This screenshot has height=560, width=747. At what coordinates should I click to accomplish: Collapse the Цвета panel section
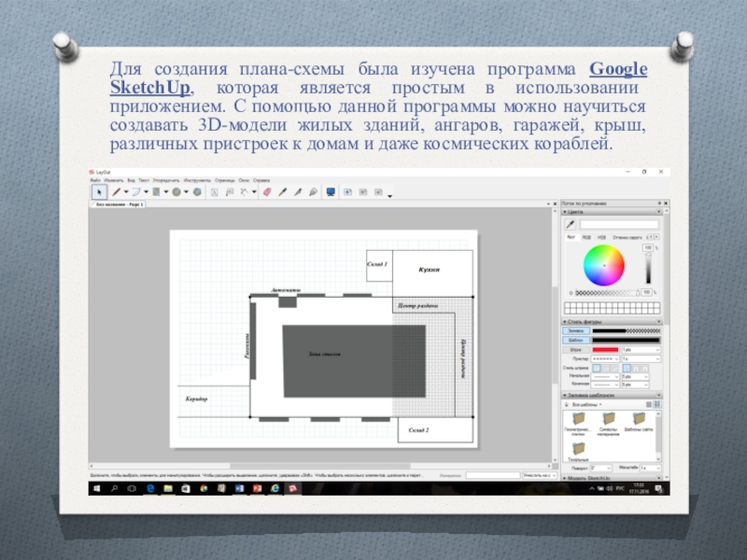click(x=564, y=212)
